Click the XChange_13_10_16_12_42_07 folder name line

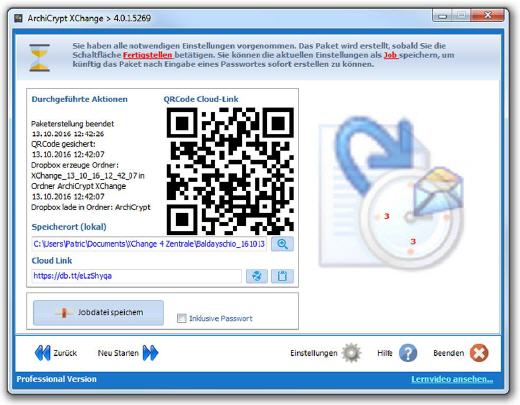88,176
